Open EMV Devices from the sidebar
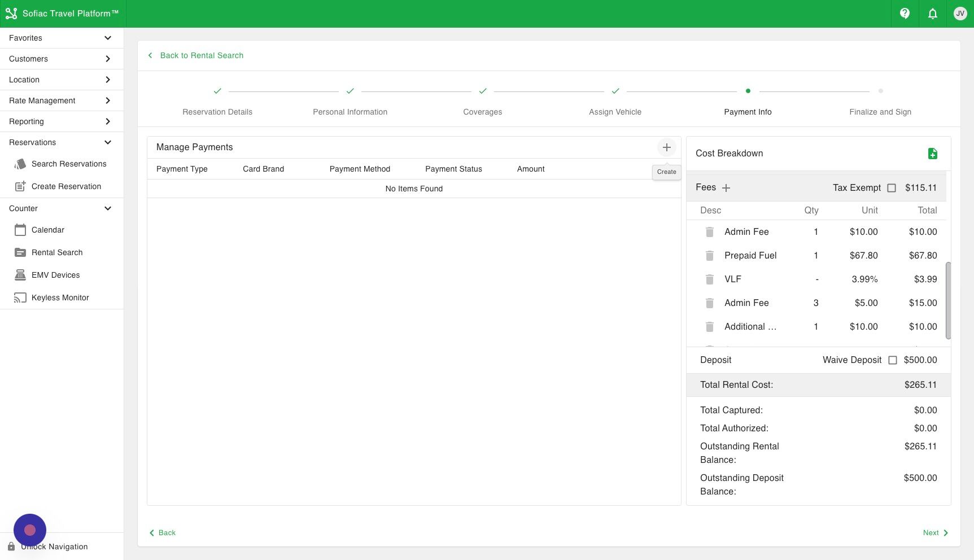974x560 pixels. [56, 275]
